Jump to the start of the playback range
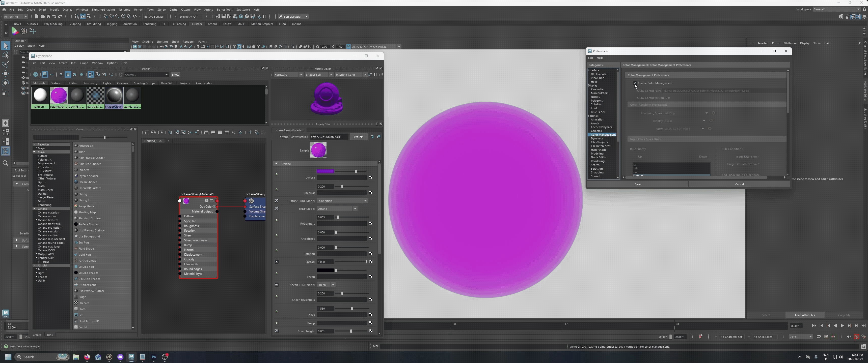 click(x=814, y=326)
